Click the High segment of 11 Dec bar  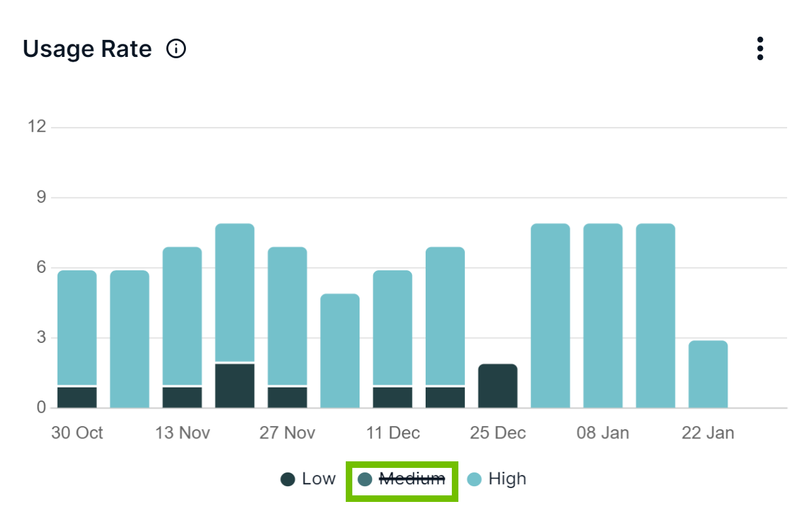(x=392, y=327)
